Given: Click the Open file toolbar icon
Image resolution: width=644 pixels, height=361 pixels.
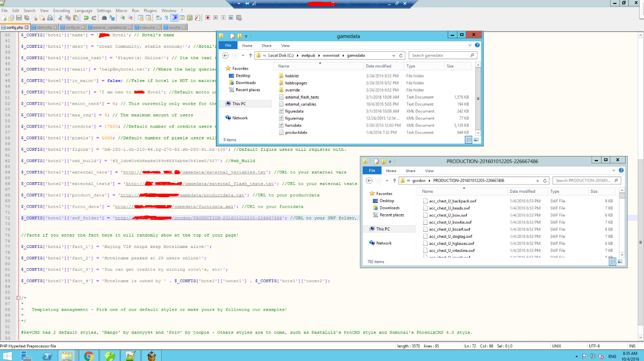Looking at the screenshot, I should click(x=11, y=18).
